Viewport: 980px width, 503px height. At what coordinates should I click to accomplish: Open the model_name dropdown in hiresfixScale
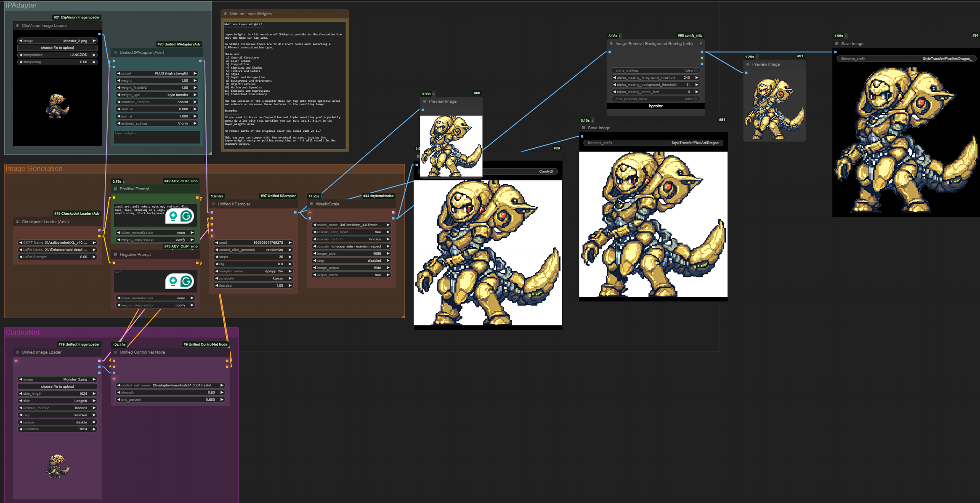pyautogui.click(x=351, y=225)
